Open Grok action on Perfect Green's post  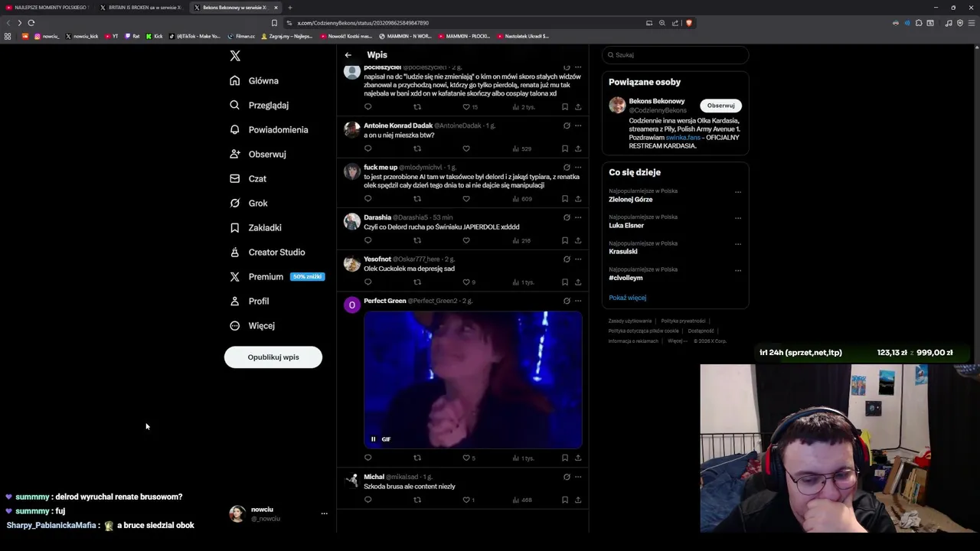[x=567, y=301]
